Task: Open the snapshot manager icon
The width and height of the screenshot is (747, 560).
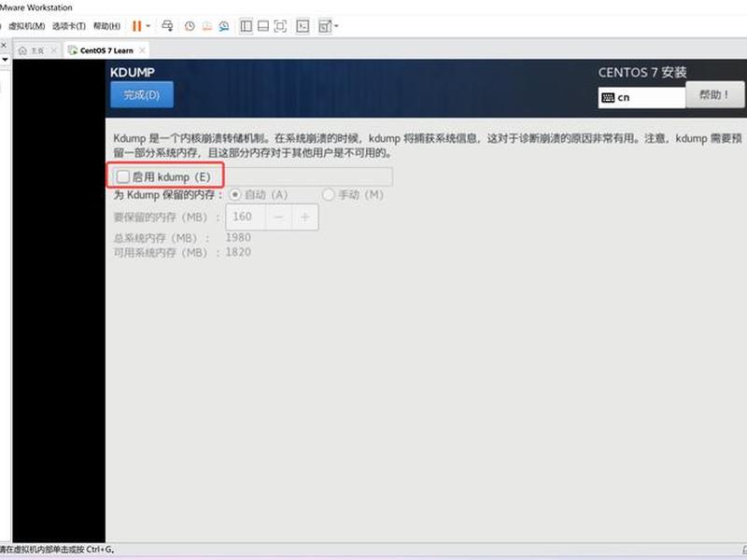Action: (224, 26)
